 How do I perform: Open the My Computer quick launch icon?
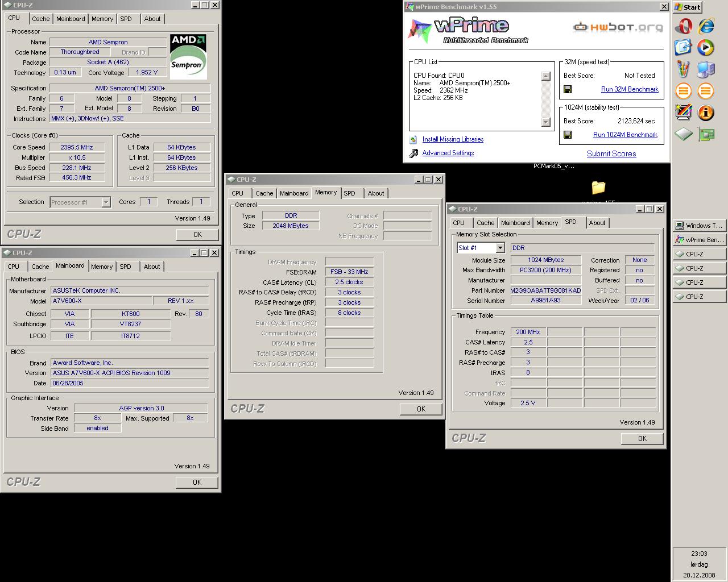[706, 69]
